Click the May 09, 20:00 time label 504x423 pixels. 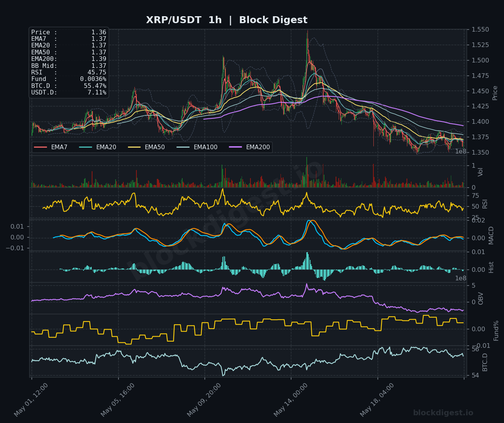pos(204,400)
